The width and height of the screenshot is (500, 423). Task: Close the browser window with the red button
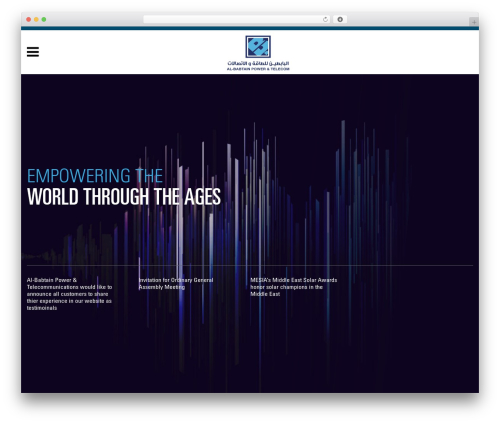coord(29,20)
